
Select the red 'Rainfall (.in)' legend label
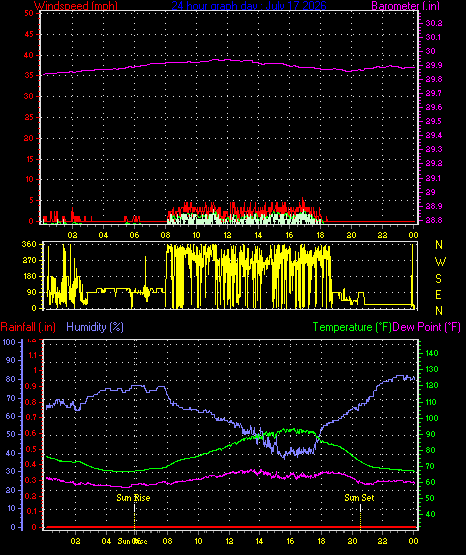click(28, 327)
